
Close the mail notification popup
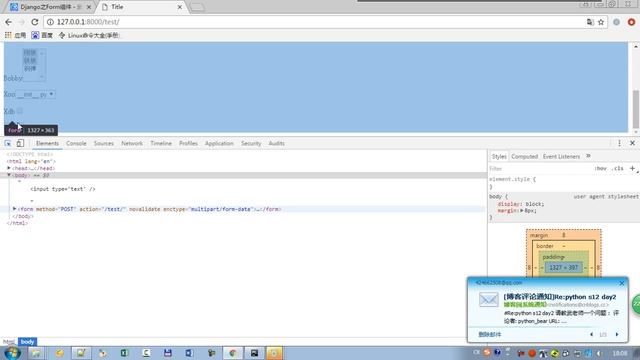[622, 283]
